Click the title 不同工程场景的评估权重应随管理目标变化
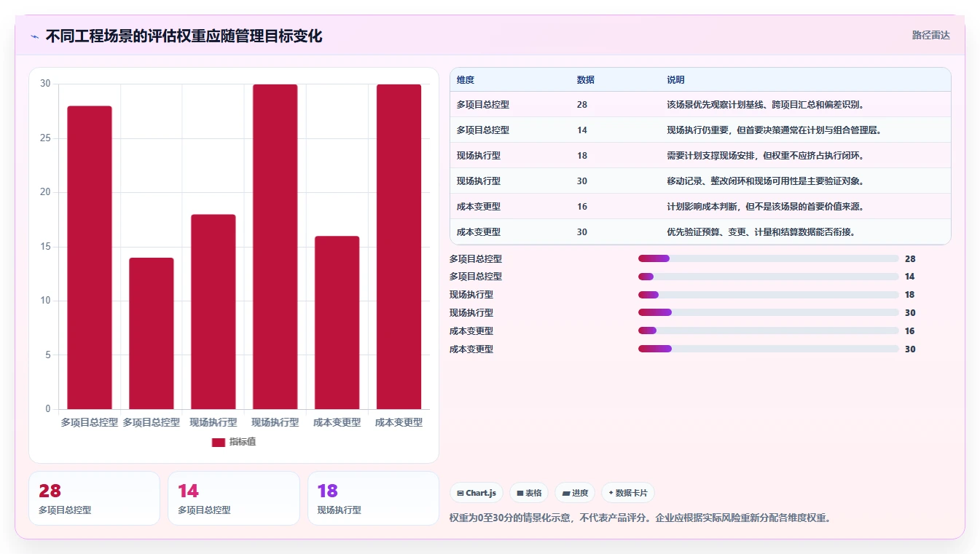Screen dimensions: 980x554 pyautogui.click(x=184, y=36)
